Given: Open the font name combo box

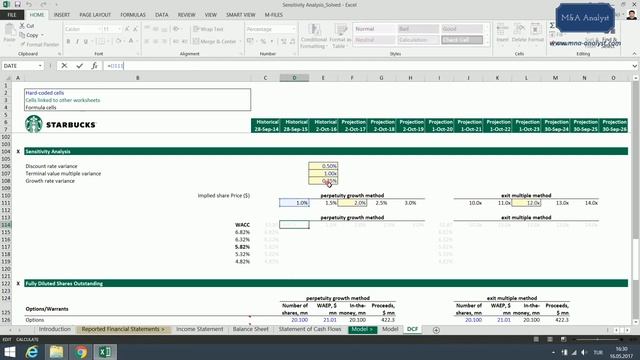Looking at the screenshot, I should [x=82, y=29].
